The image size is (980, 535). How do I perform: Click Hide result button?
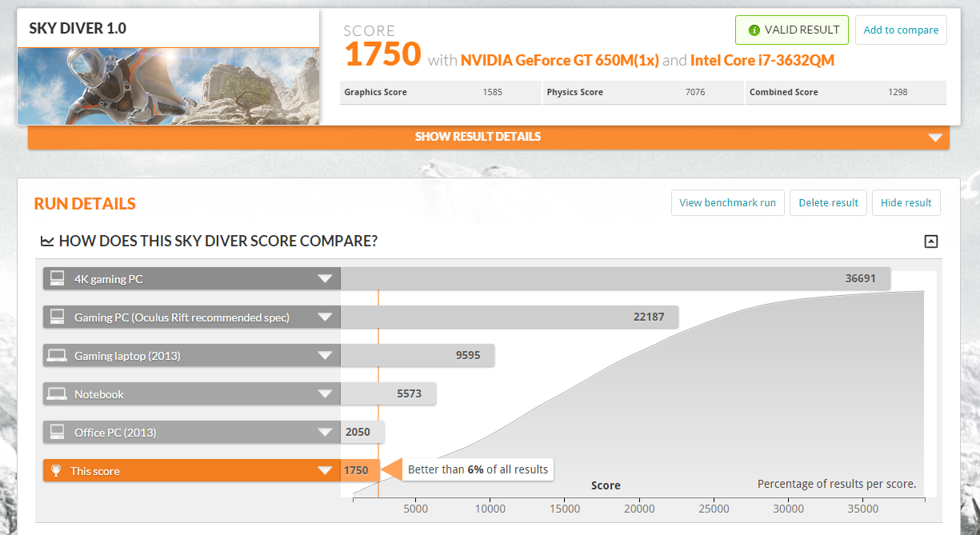tap(906, 202)
